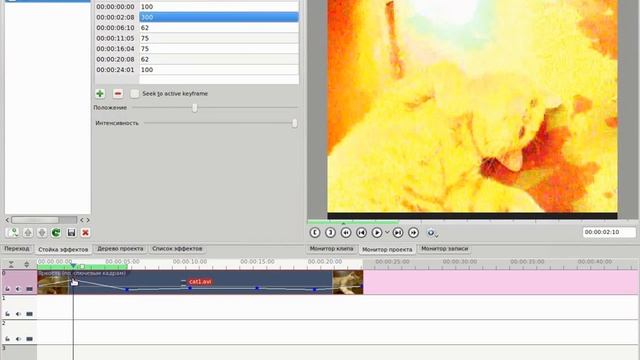Step forward one frame in monitor
The height and width of the screenshot is (360, 640).
398,233
